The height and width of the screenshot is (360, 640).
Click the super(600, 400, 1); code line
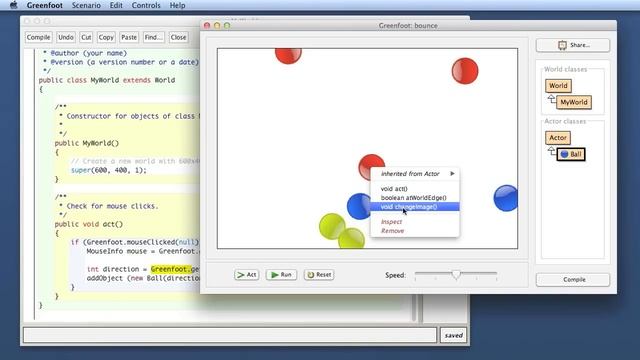point(109,170)
